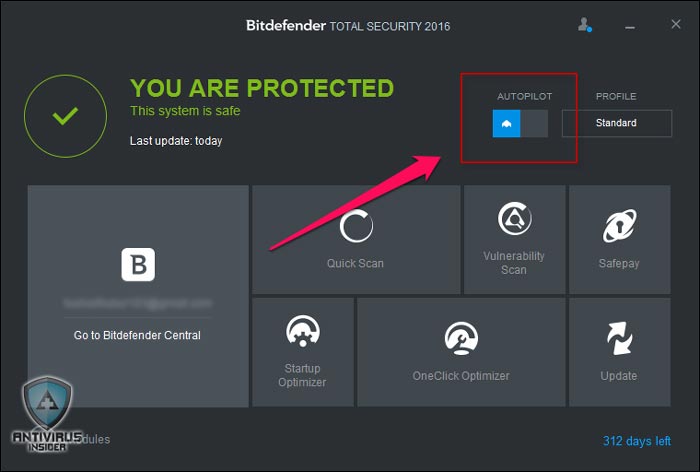Open Vulnerability Scan magnifier icon
The width and height of the screenshot is (700, 472).
pyautogui.click(x=514, y=218)
